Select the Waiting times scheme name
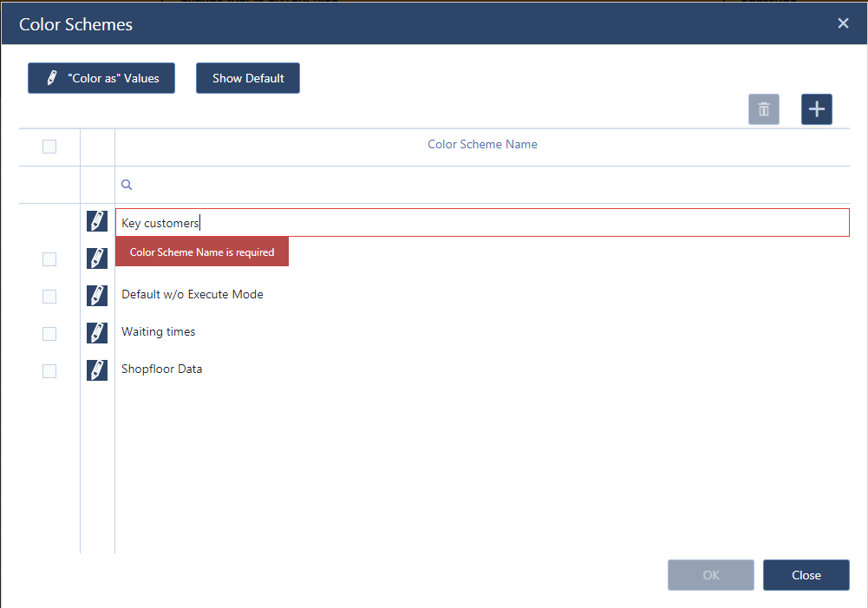This screenshot has height=608, width=868. click(159, 332)
